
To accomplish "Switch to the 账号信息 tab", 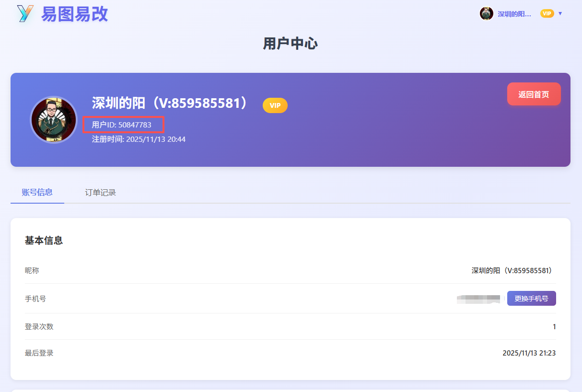I will pyautogui.click(x=37, y=193).
